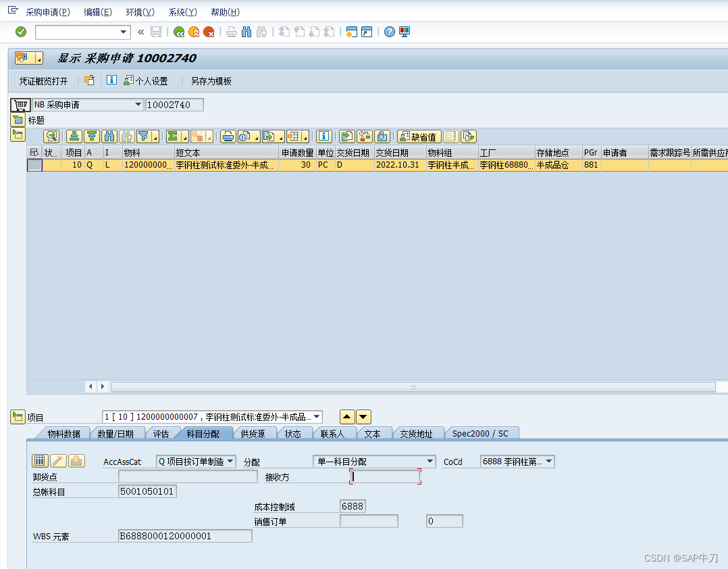
Task: Switch to the 评估 tab
Action: (x=161, y=434)
